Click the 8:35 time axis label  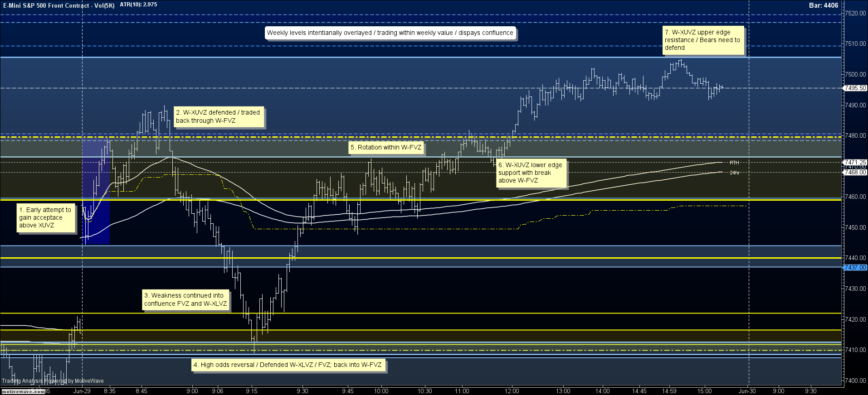[110, 391]
